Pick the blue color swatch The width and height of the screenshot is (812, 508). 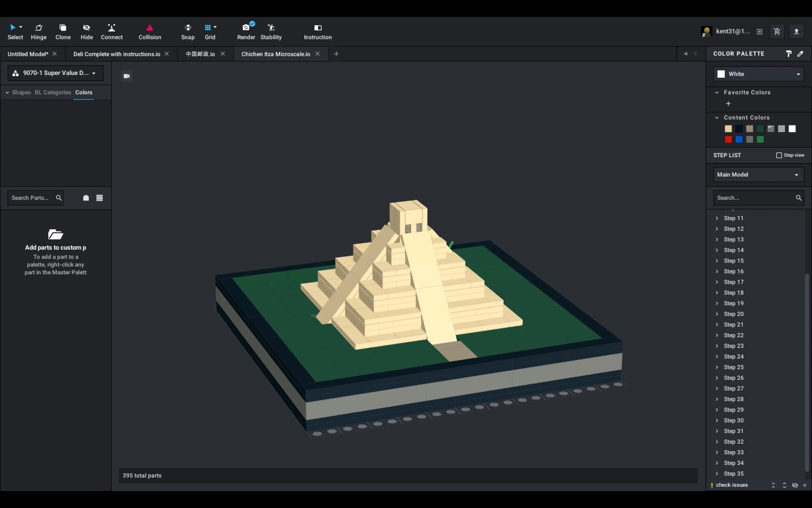click(x=739, y=139)
